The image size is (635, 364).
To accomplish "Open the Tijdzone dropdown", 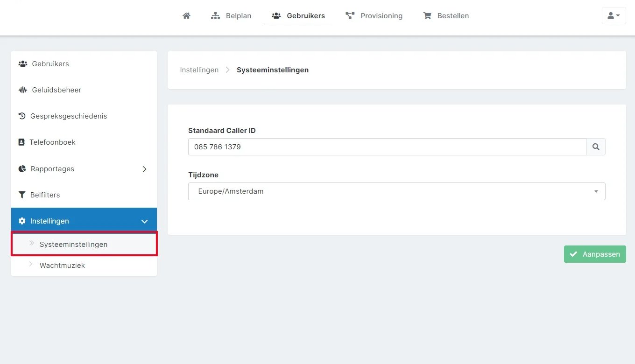I will pos(397,191).
